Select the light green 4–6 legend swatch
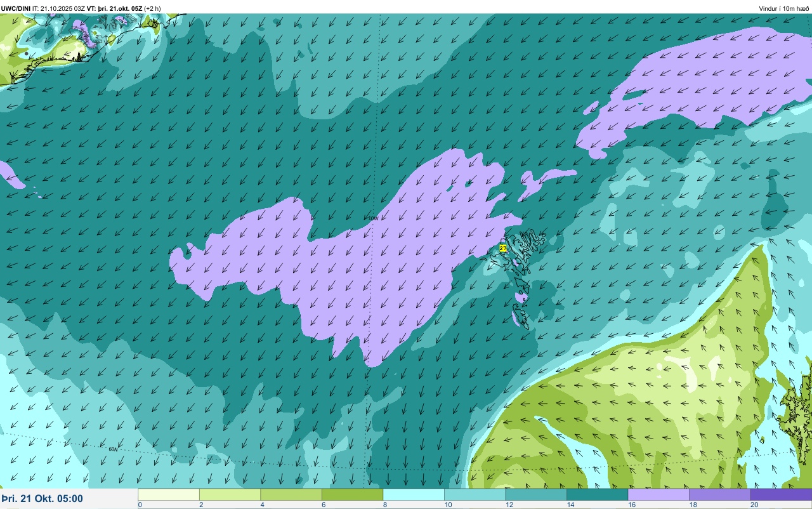 [x=291, y=494]
